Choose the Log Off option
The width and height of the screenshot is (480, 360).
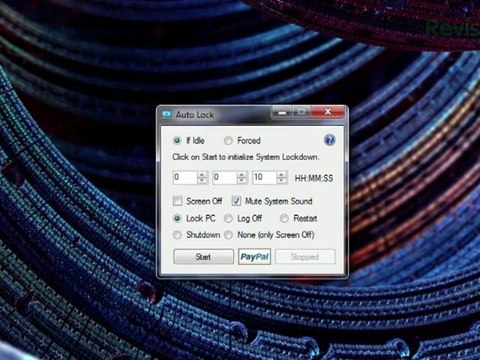coord(228,219)
